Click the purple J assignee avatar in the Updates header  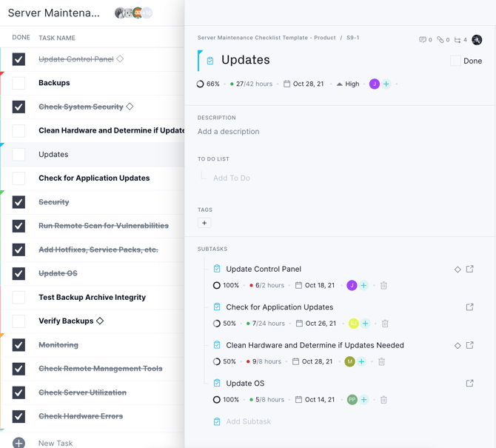pyautogui.click(x=375, y=84)
